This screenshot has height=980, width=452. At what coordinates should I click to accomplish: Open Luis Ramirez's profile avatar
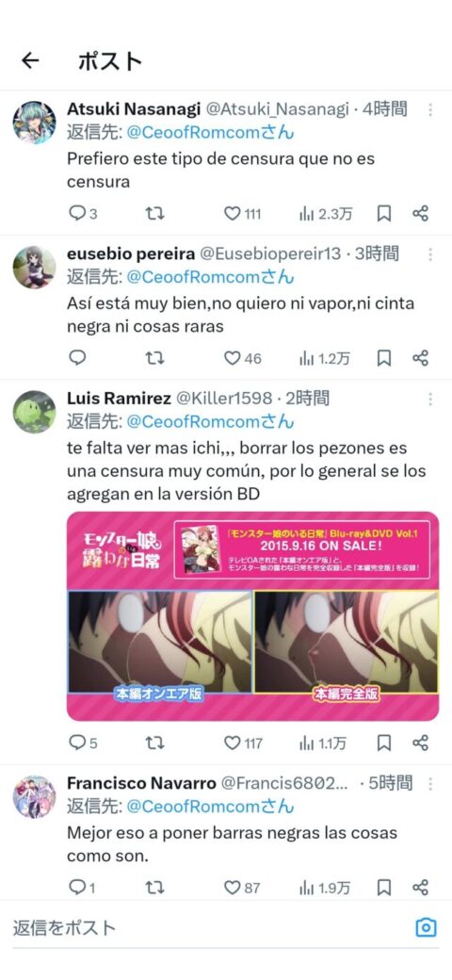coord(34,412)
